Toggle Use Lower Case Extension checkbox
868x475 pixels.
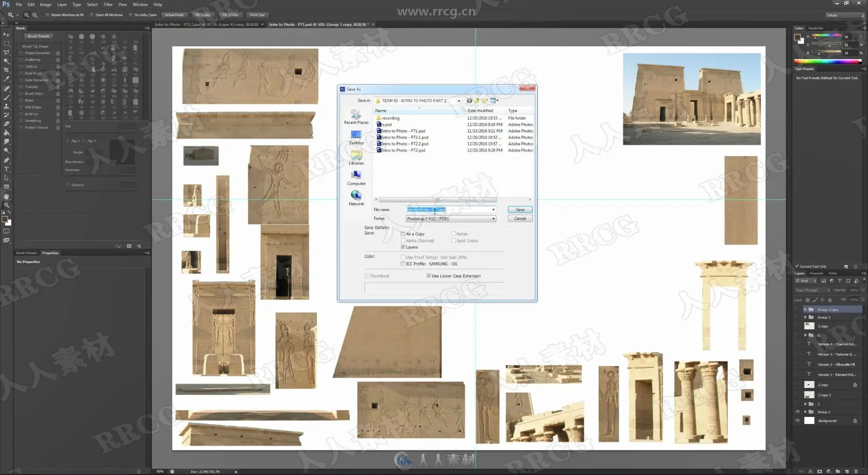[x=428, y=276]
